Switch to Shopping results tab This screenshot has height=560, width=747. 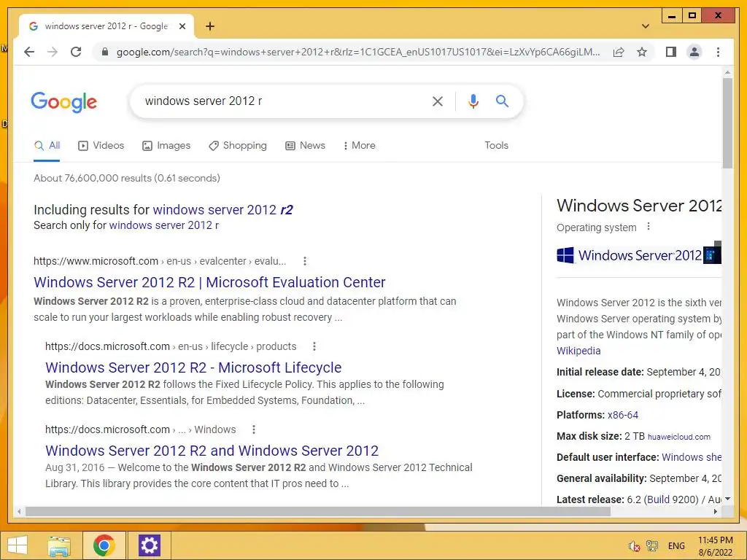(238, 146)
